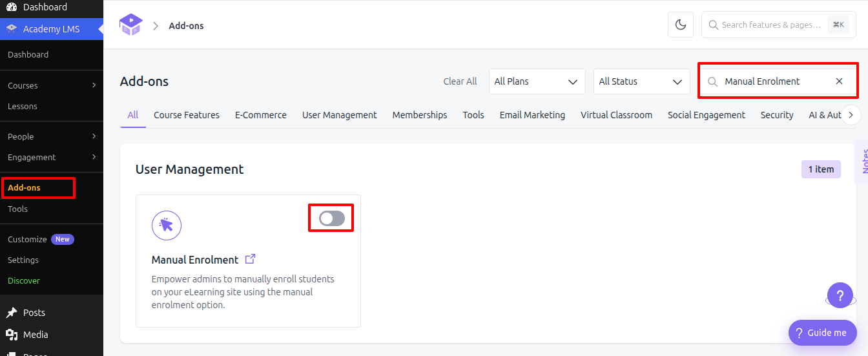Open Tools in sidebar menu
The image size is (868, 356).
(17, 209)
